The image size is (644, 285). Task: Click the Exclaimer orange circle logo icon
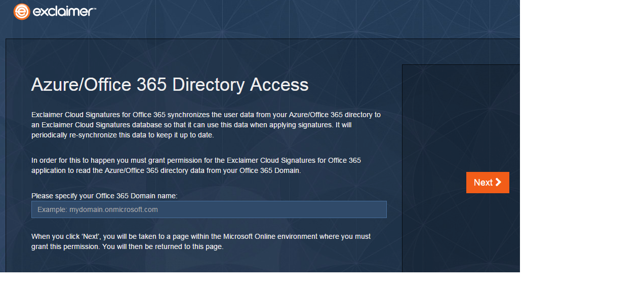pos(22,12)
